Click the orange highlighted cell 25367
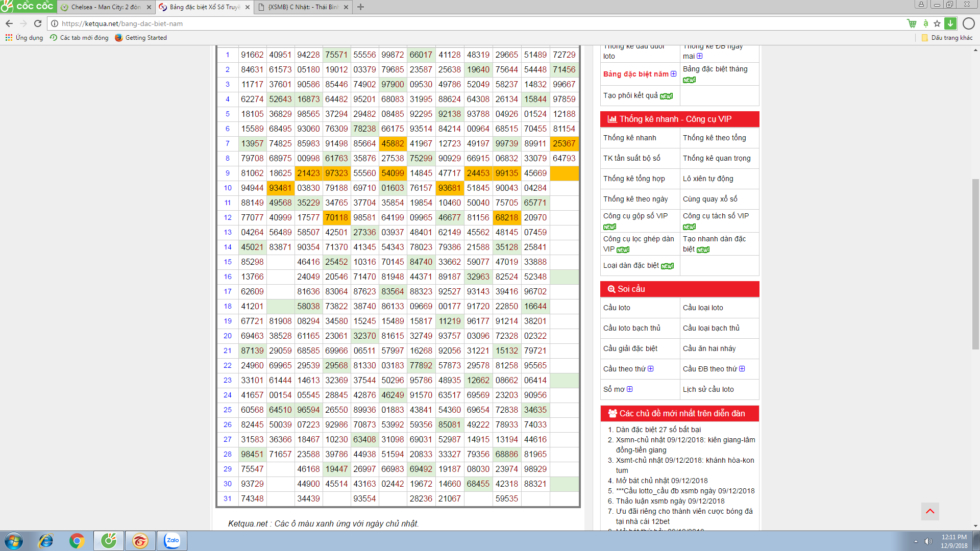This screenshot has height=551, width=980. pos(564,143)
